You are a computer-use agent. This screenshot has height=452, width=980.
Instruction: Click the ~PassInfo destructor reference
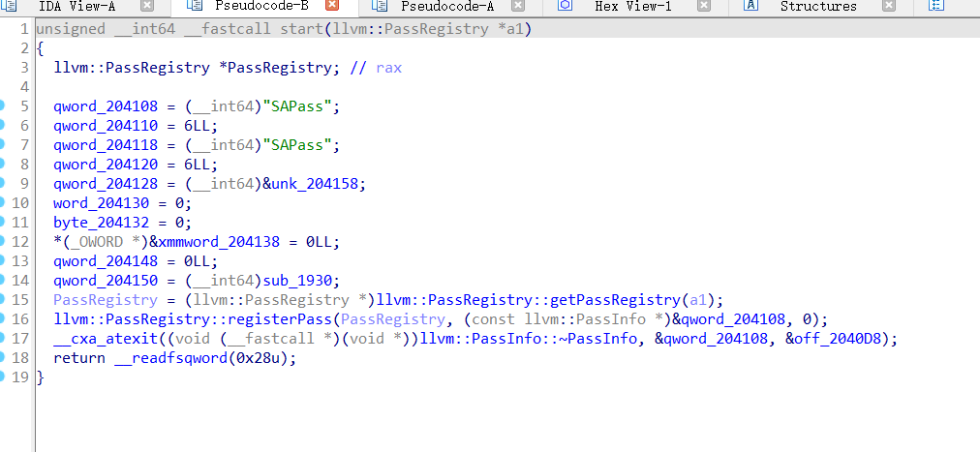pyautogui.click(x=528, y=339)
